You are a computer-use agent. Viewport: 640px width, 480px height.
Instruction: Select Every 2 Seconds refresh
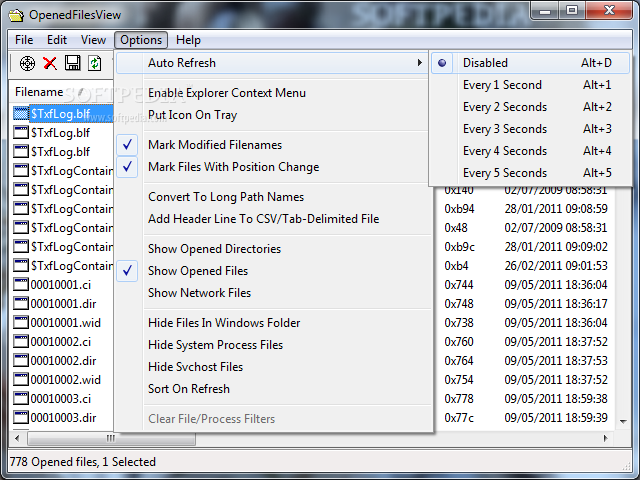click(530, 107)
